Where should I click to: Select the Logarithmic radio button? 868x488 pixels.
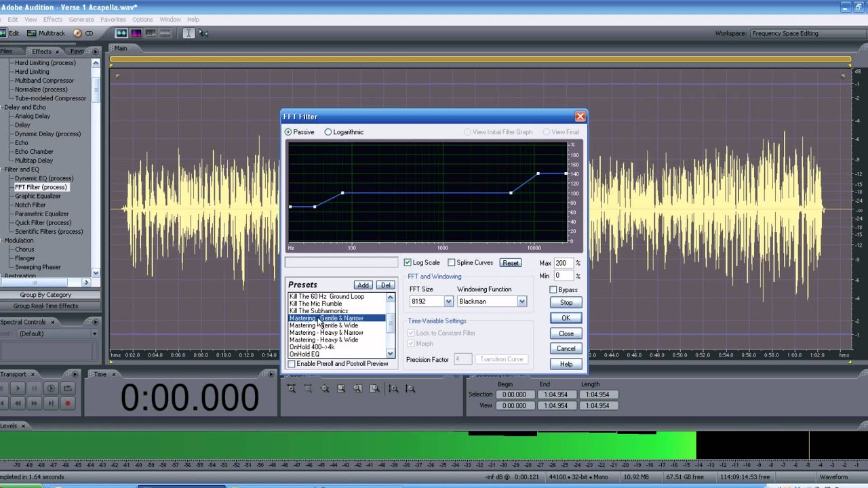[x=328, y=132]
